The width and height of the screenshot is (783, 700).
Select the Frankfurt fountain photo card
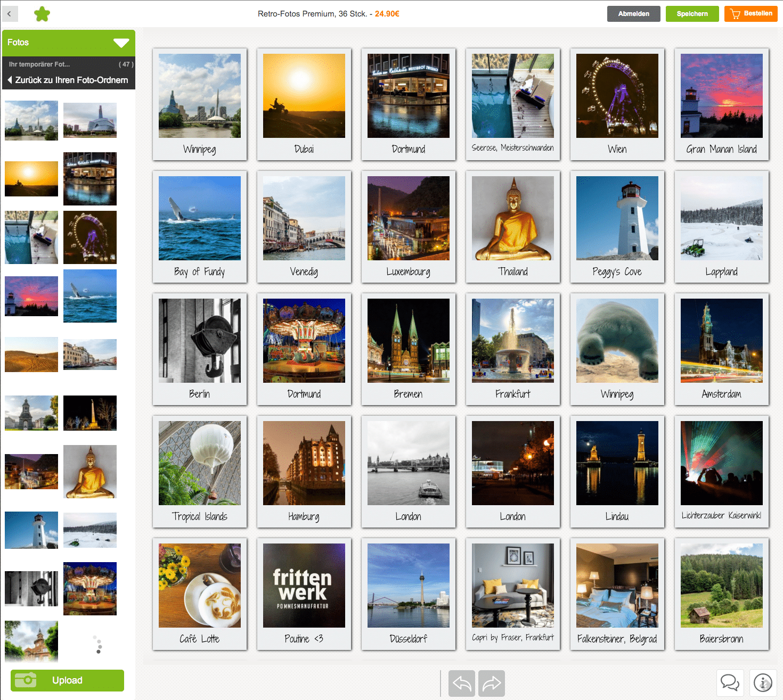pos(513,349)
